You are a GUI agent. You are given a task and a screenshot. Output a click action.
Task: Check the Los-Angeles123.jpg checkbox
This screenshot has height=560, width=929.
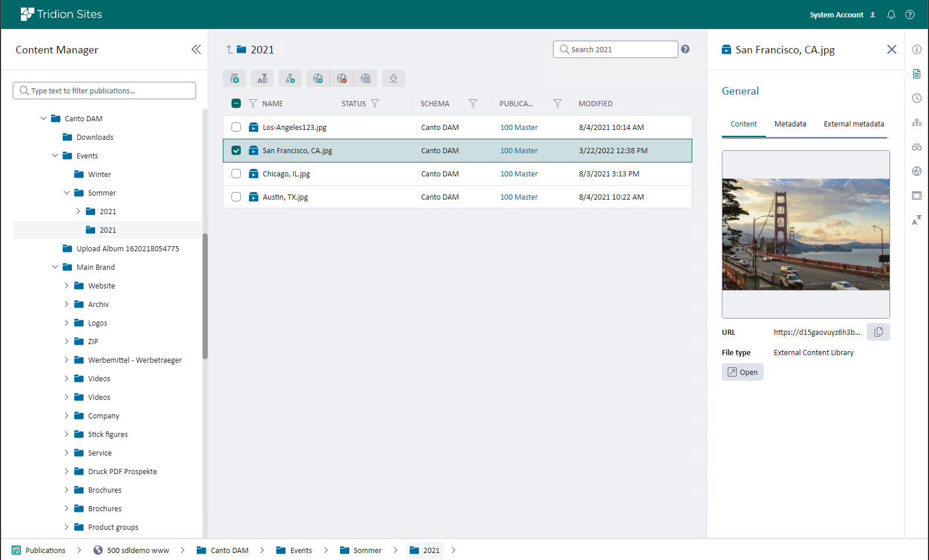click(x=236, y=127)
